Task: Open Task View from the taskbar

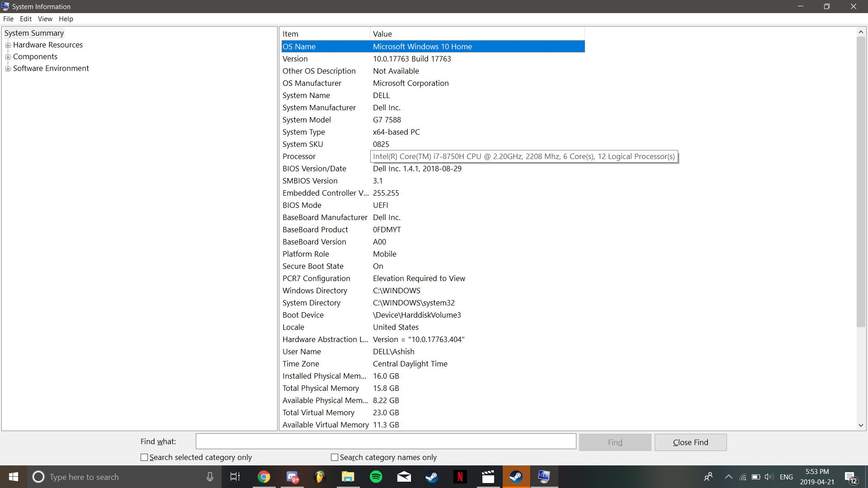Action: 235,477
